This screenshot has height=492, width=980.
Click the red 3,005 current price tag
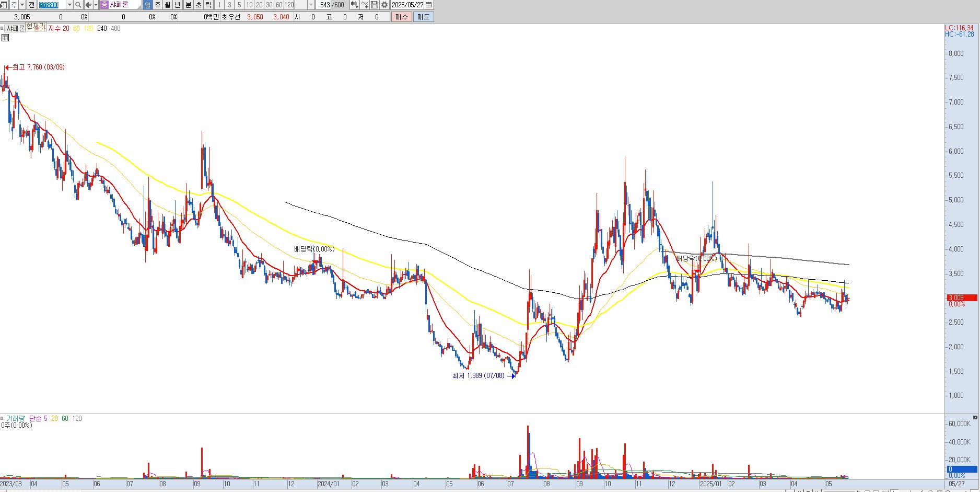(962, 298)
